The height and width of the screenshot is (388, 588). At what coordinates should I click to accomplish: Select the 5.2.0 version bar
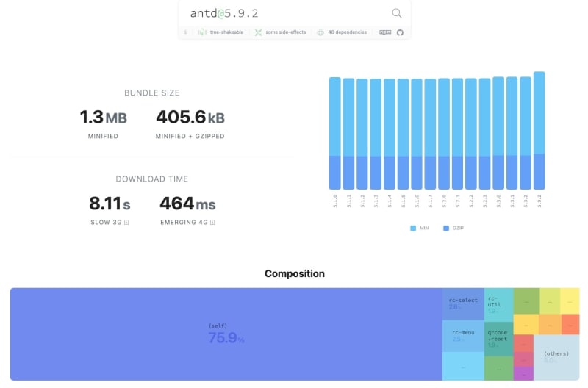point(444,134)
